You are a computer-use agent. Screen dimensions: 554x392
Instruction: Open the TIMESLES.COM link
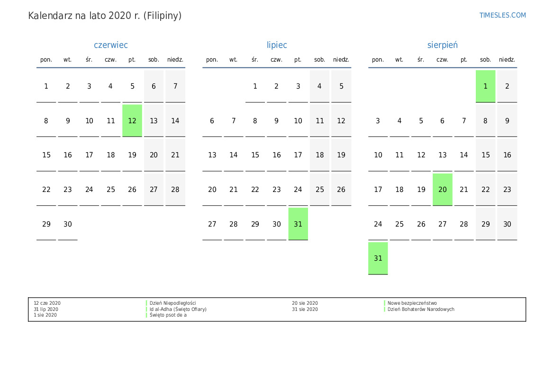point(502,15)
